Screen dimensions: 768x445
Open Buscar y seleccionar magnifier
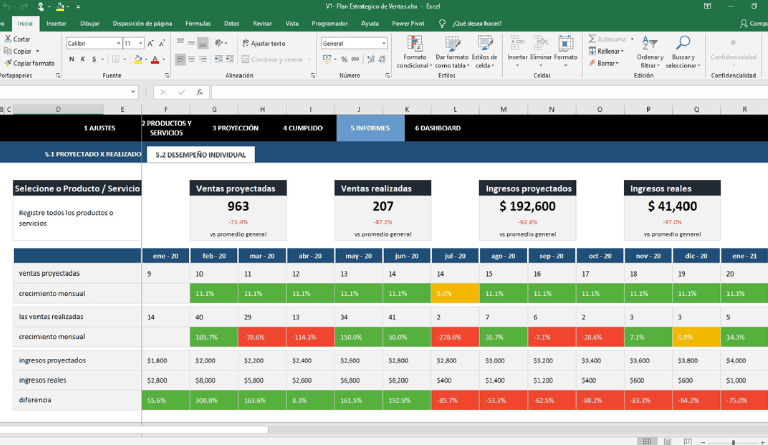[x=683, y=52]
